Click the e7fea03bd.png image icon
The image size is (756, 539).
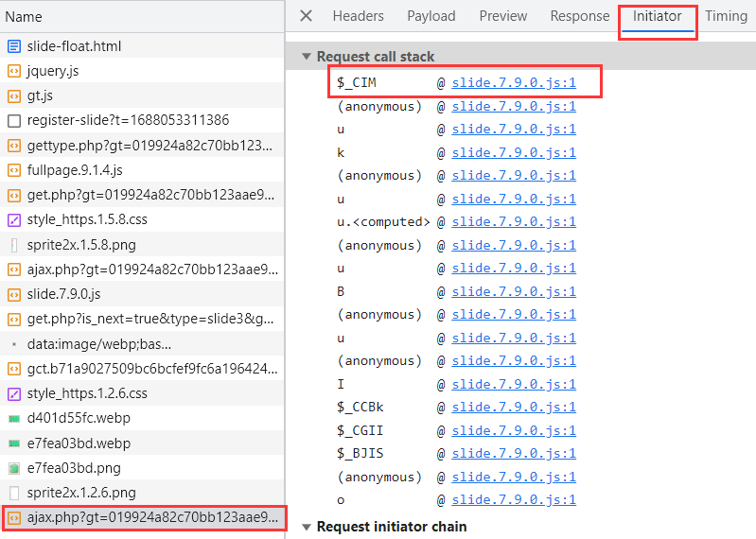14,468
